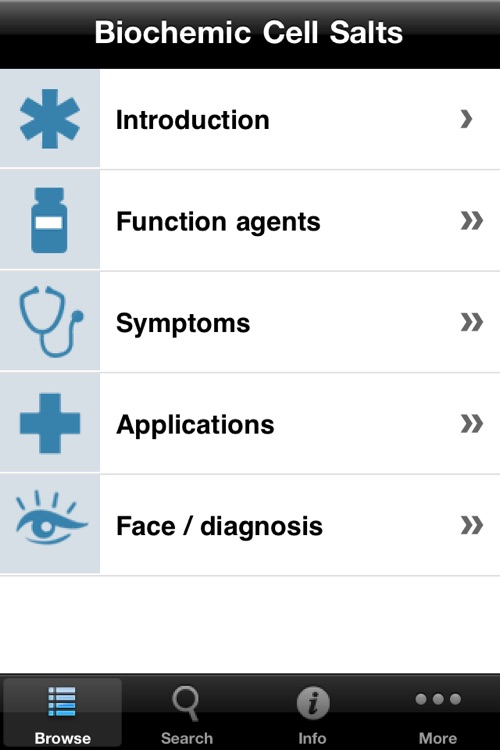The height and width of the screenshot is (750, 500).
Task: Expand Function agents via double chevron
Action: pyautogui.click(x=472, y=221)
